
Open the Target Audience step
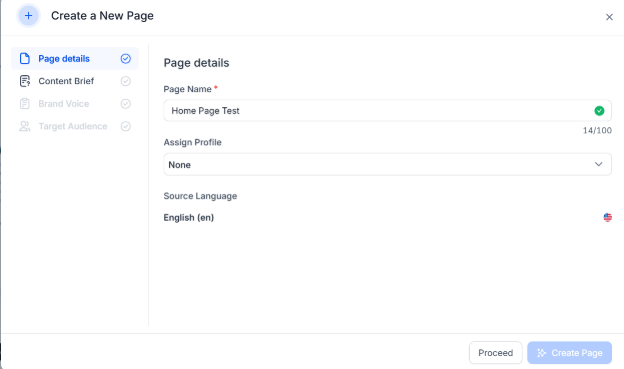[75, 126]
